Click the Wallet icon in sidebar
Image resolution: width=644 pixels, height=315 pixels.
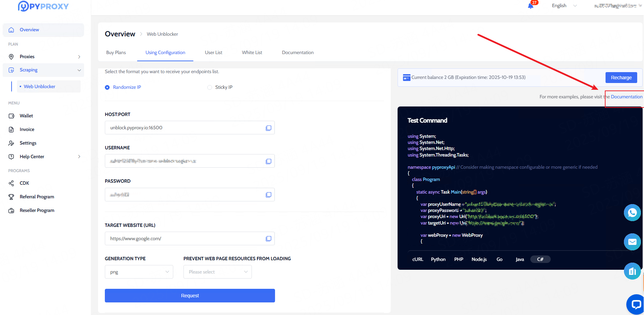tap(11, 116)
